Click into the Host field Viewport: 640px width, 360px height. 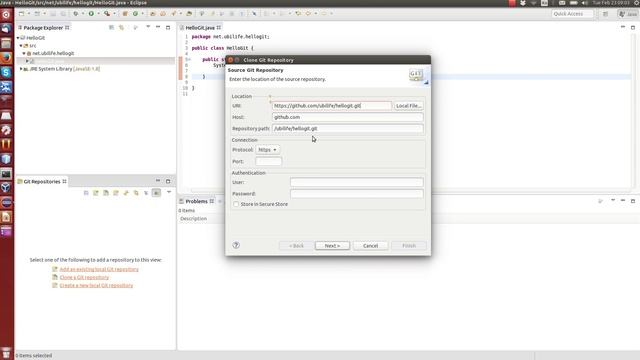pos(348,117)
